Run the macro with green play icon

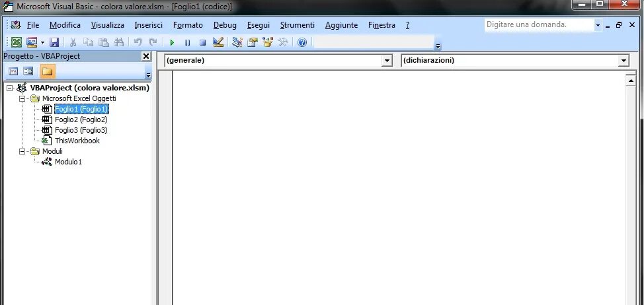click(x=172, y=42)
